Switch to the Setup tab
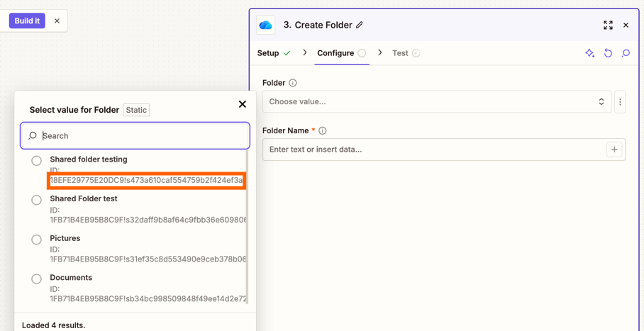 pos(268,53)
